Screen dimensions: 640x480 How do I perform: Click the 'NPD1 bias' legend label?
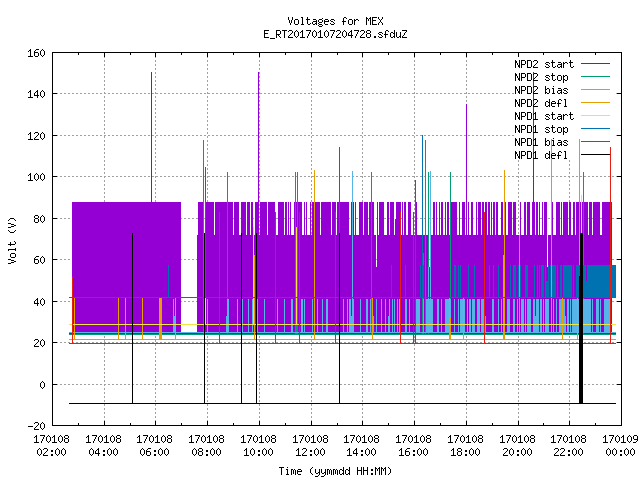pos(541,142)
